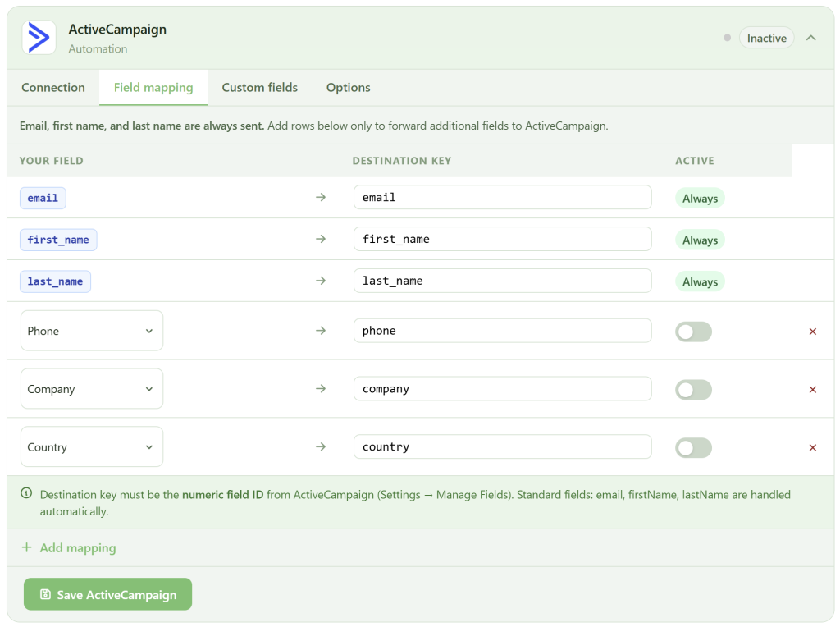This screenshot has height=627, width=840.
Task: Click the Inactive status badge
Action: (767, 38)
